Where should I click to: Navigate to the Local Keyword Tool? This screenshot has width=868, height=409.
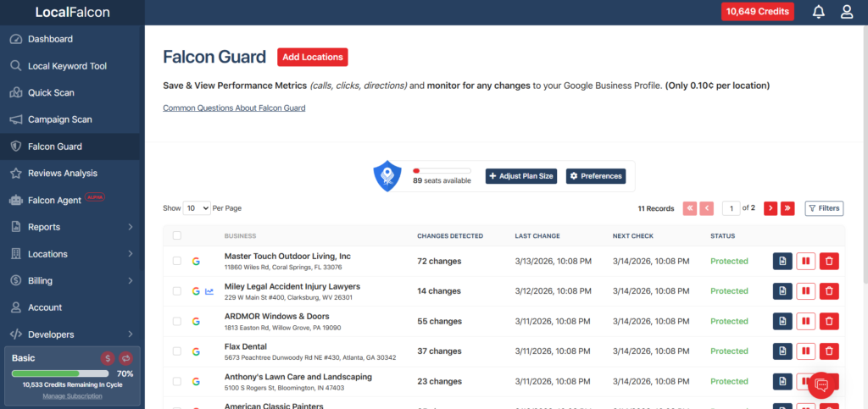pyautogui.click(x=67, y=66)
